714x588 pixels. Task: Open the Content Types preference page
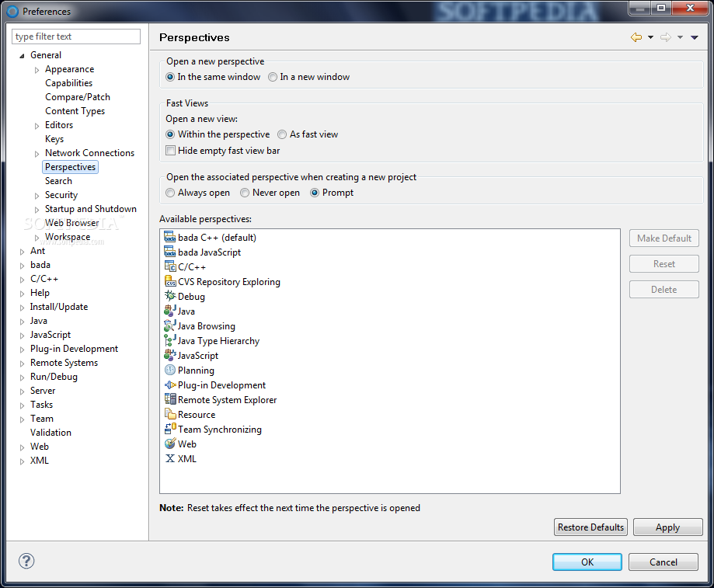(75, 111)
